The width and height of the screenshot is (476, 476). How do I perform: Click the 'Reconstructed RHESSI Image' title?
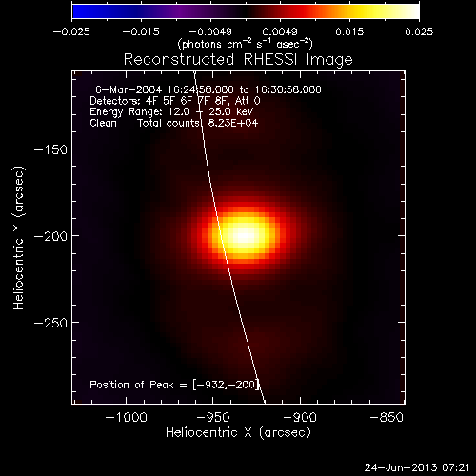coord(238,60)
